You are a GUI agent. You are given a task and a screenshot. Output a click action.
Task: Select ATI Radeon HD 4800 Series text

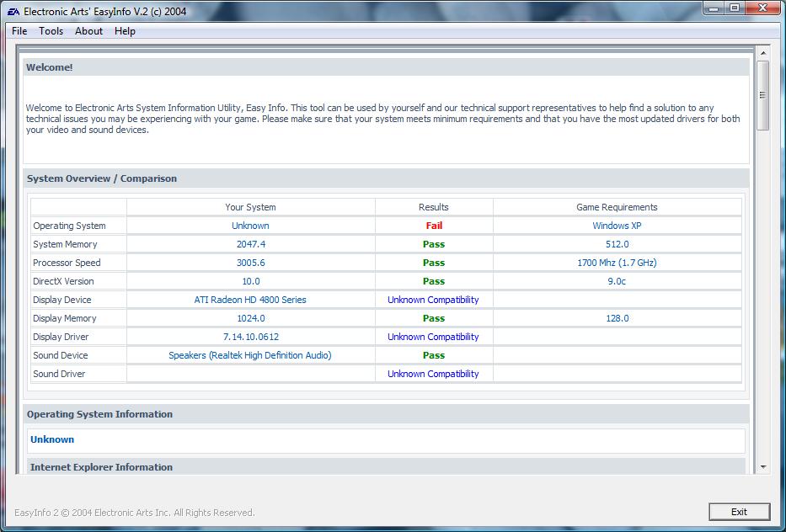(x=250, y=300)
